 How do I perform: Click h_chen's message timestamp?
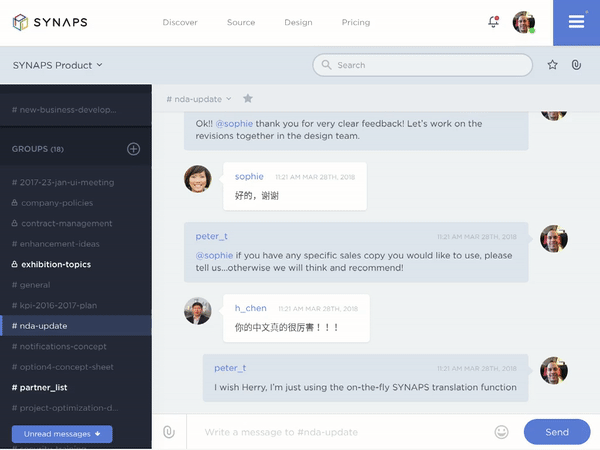pos(318,309)
